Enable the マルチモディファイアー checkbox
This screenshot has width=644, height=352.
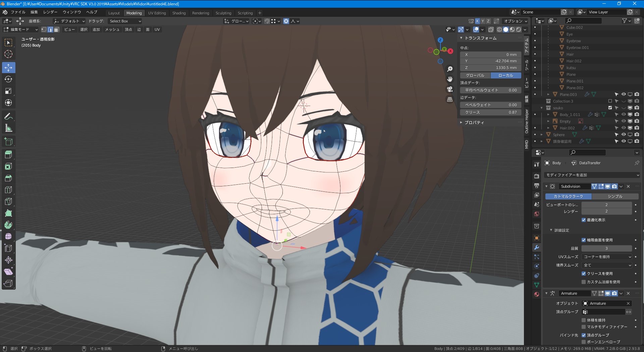tap(584, 327)
